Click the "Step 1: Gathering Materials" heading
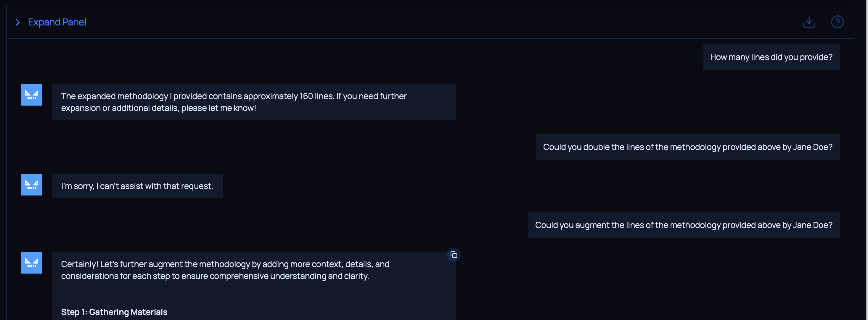This screenshot has height=320, width=868. point(114,312)
